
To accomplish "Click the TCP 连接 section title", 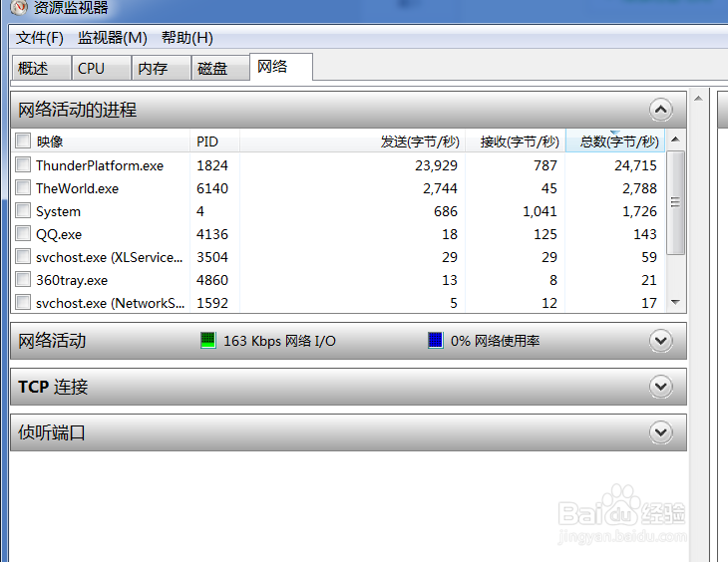I will 53,387.
